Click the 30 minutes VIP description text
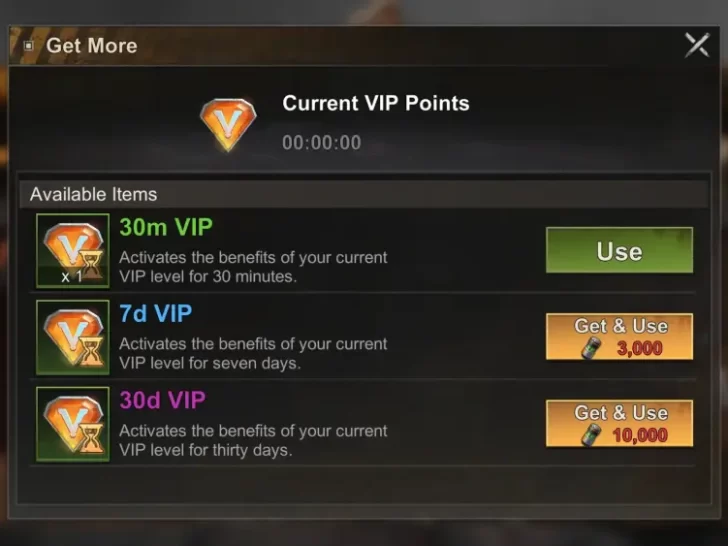Viewport: 728px width, 546px height. coord(253,267)
